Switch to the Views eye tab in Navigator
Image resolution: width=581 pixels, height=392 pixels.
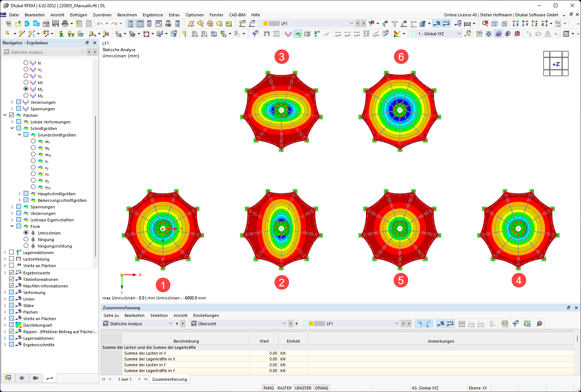[x=22, y=378]
